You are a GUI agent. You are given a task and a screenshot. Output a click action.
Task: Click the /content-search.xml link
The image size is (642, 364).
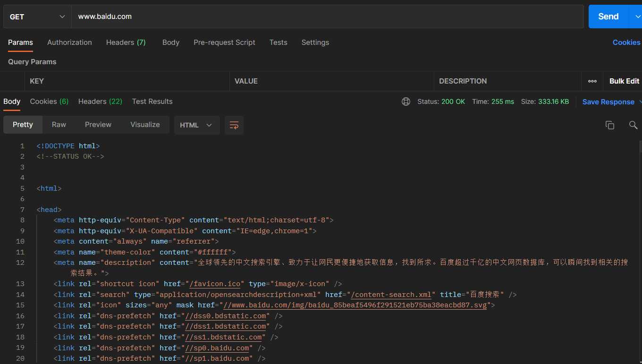pos(391,295)
